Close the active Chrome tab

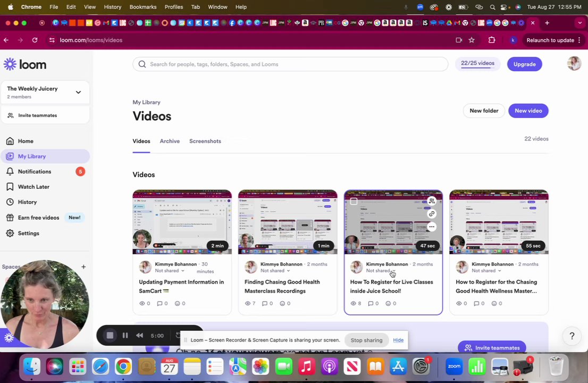(533, 23)
